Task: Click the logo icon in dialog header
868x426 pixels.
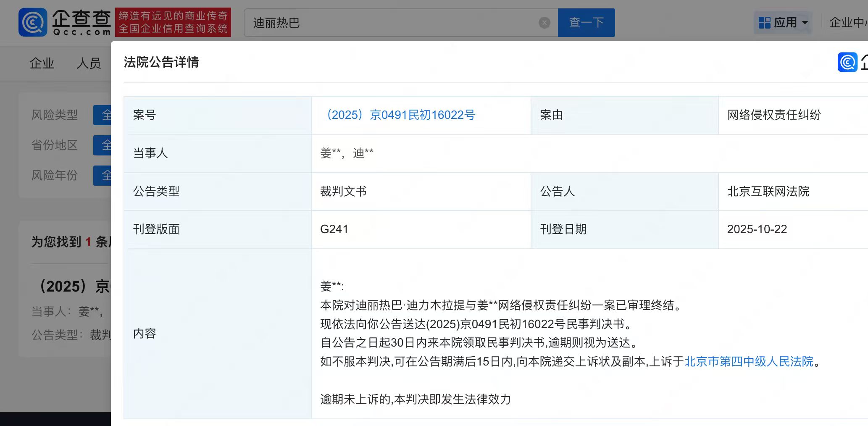Action: click(847, 63)
